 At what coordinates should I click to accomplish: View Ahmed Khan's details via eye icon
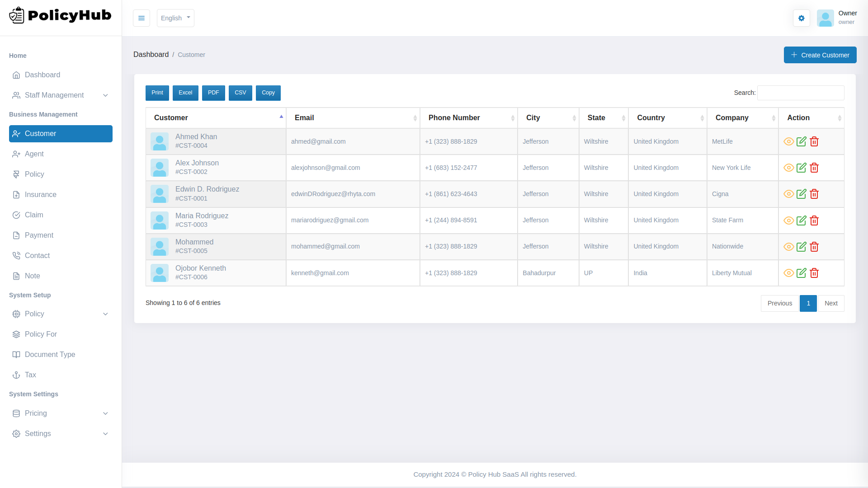788,141
